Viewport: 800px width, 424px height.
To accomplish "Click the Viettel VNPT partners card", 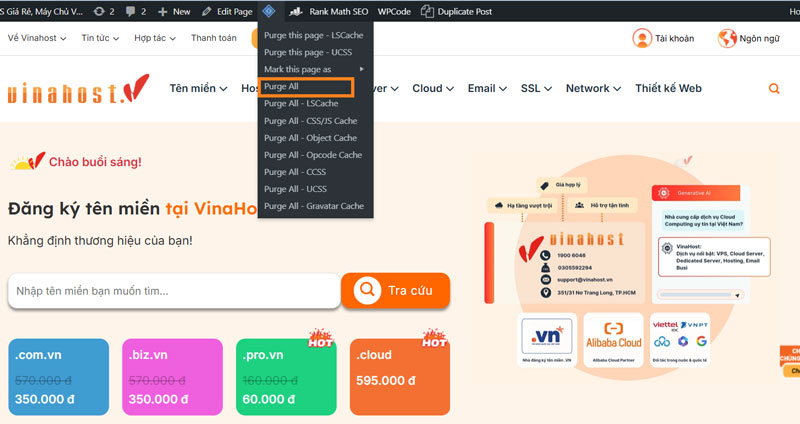I will [x=680, y=340].
